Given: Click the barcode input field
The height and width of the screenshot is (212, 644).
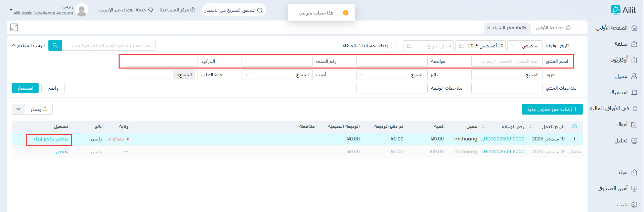Looking at the screenshot, I should [x=162, y=61].
